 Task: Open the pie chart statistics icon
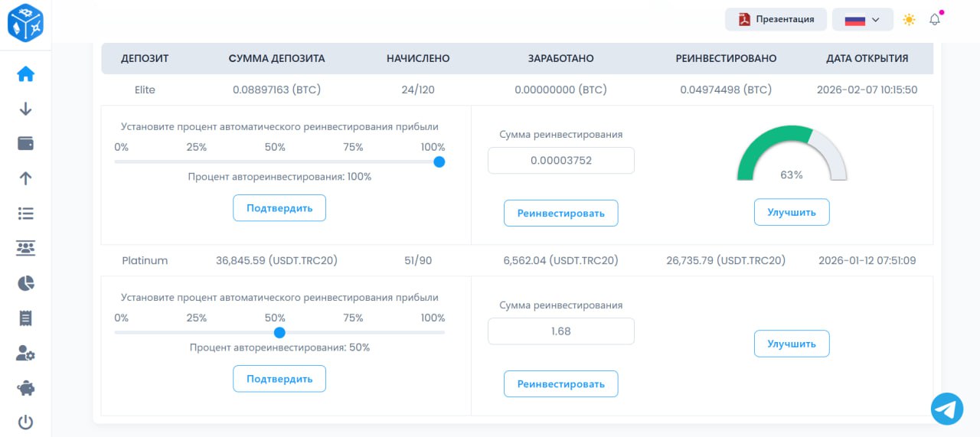[25, 283]
